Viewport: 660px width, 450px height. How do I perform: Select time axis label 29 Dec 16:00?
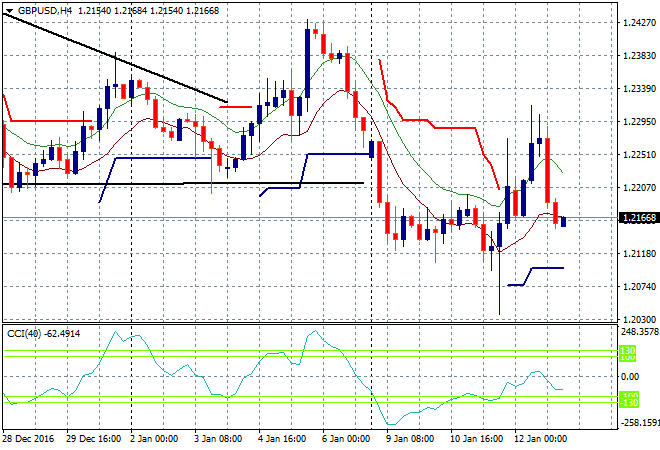click(93, 439)
